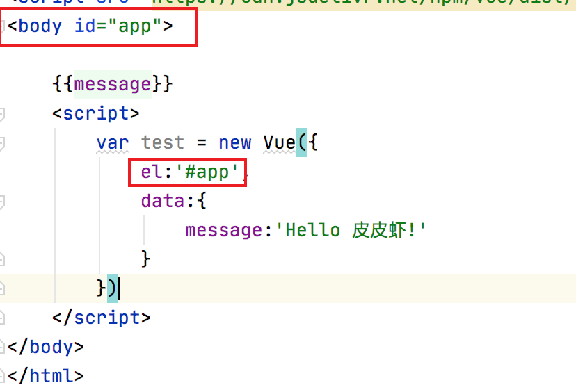
Task: Click the closing }) of the Vue call
Action: (x=107, y=288)
